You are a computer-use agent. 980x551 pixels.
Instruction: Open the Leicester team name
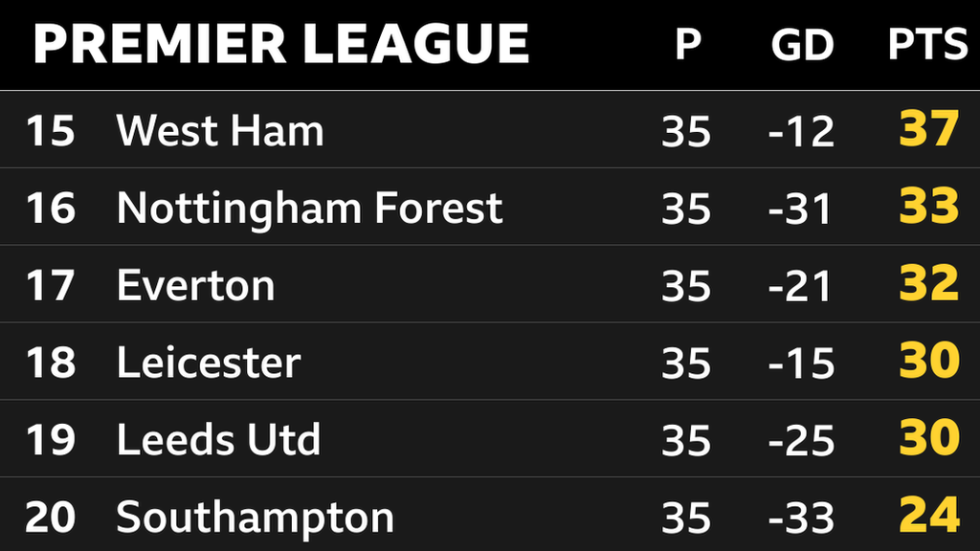(x=209, y=363)
